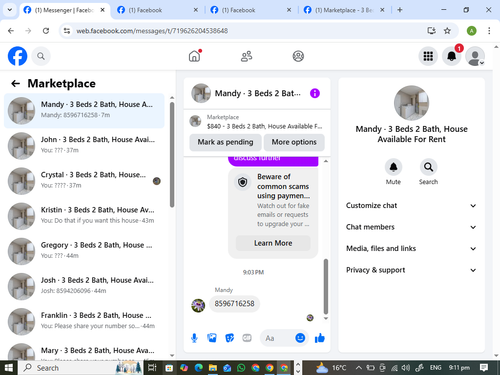Click the large listing photo in details panel
Screen dimensions: 500x375
pyautogui.click(x=411, y=103)
